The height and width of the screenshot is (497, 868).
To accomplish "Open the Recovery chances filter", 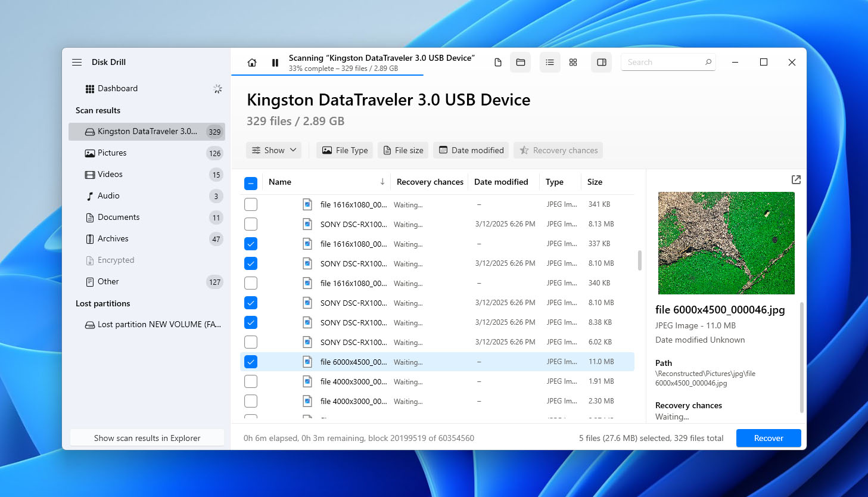I will tap(558, 150).
